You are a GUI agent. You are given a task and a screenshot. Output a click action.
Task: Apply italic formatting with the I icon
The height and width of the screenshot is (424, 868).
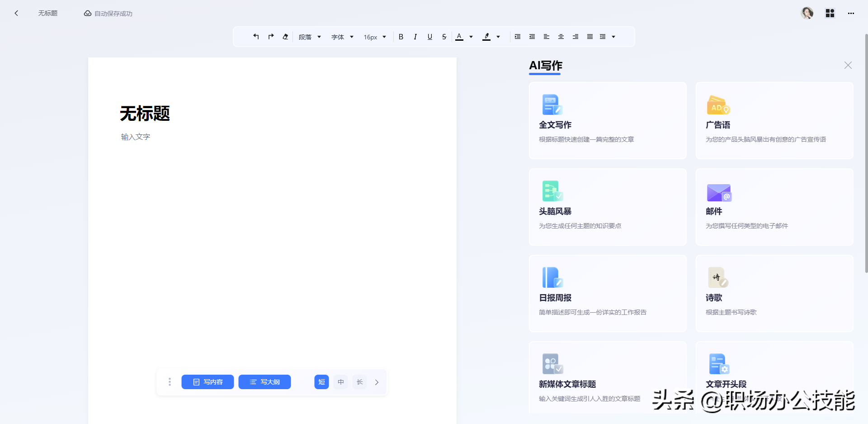coord(415,37)
